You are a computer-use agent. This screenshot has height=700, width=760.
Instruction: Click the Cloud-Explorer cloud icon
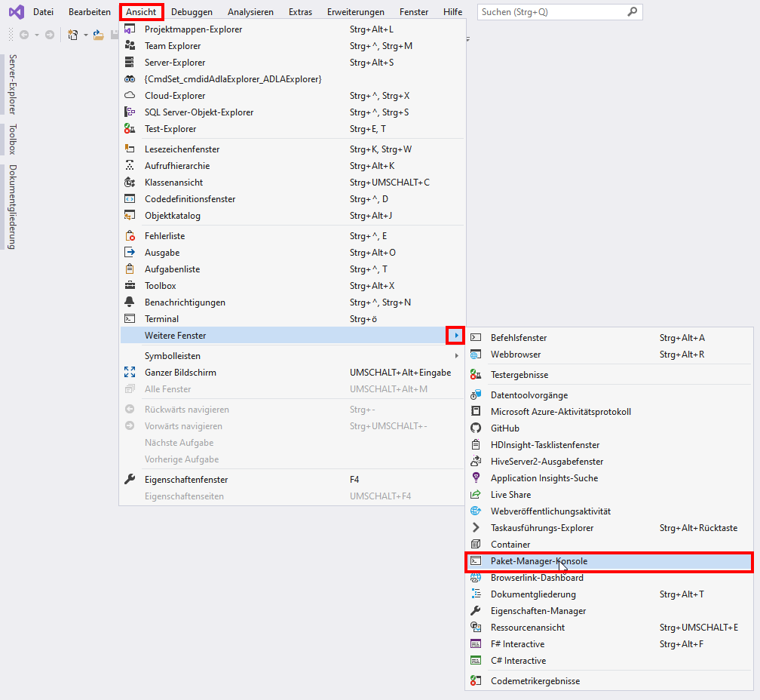click(x=130, y=95)
